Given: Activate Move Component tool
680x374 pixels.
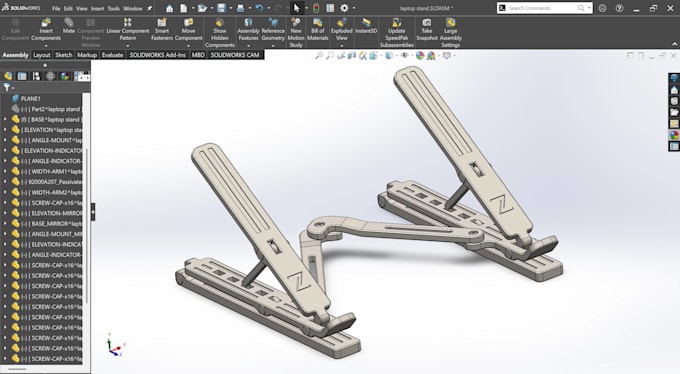Looking at the screenshot, I should (x=188, y=30).
